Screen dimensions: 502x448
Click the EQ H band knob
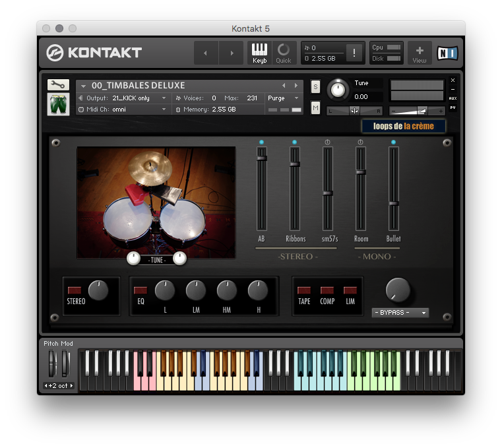click(x=258, y=290)
